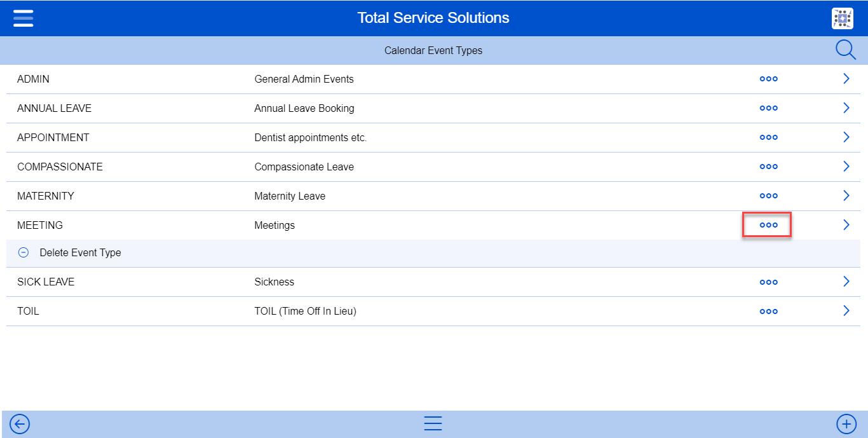Image resolution: width=868 pixels, height=438 pixels.
Task: Select the ADMIN event type code
Action: [x=33, y=79]
